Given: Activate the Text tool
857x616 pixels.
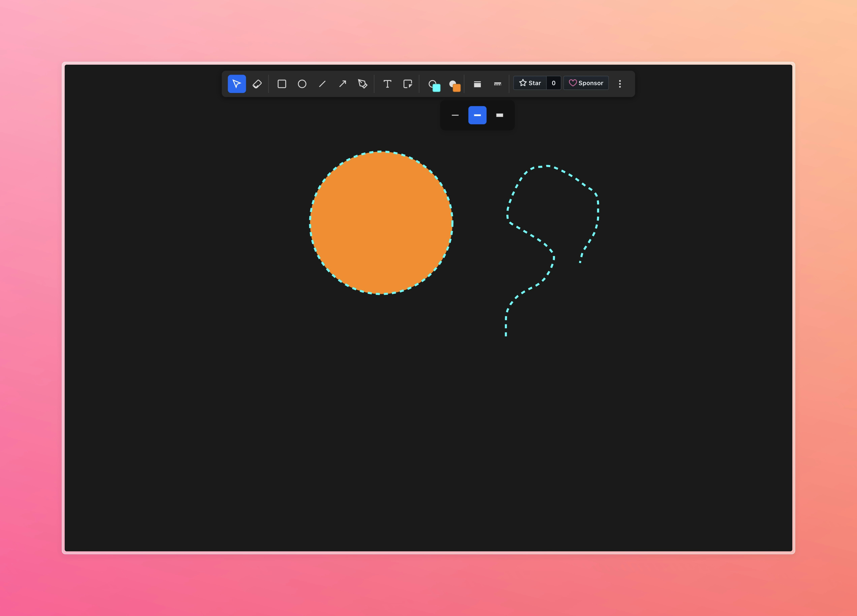Looking at the screenshot, I should [x=387, y=84].
